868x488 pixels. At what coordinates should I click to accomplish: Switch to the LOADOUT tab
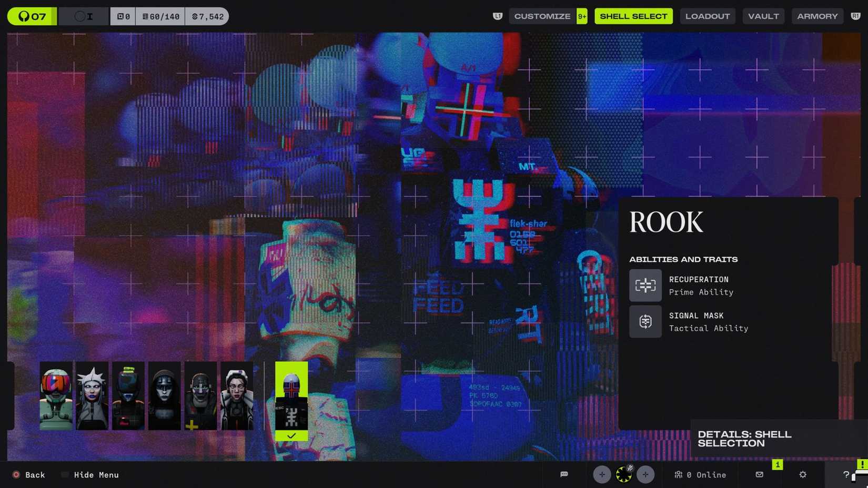point(708,16)
